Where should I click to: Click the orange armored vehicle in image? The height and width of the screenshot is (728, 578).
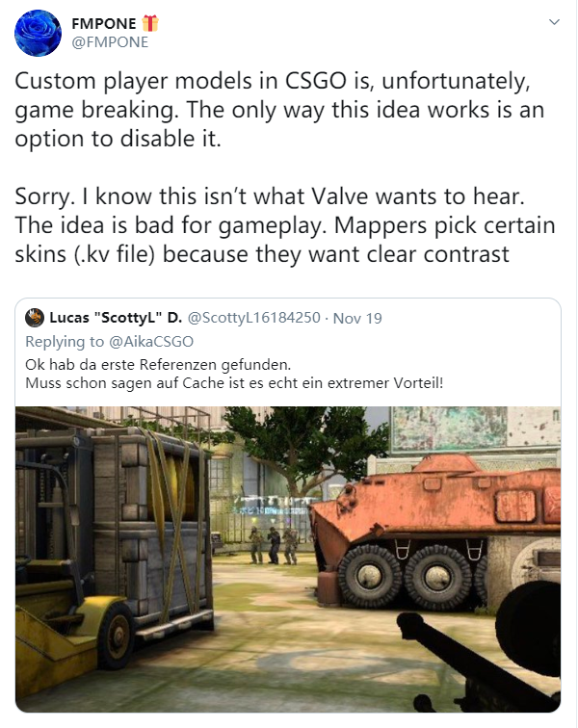pos(436,530)
